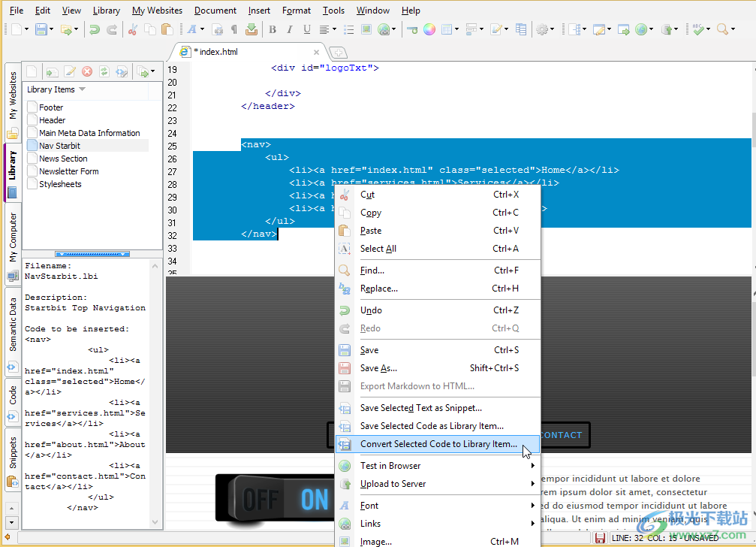
Task: Click the red save icon in status bar
Action: pyautogui.click(x=601, y=538)
